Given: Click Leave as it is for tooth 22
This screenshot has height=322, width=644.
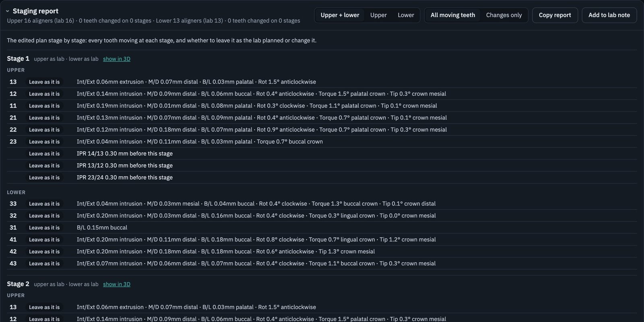Looking at the screenshot, I should [44, 130].
